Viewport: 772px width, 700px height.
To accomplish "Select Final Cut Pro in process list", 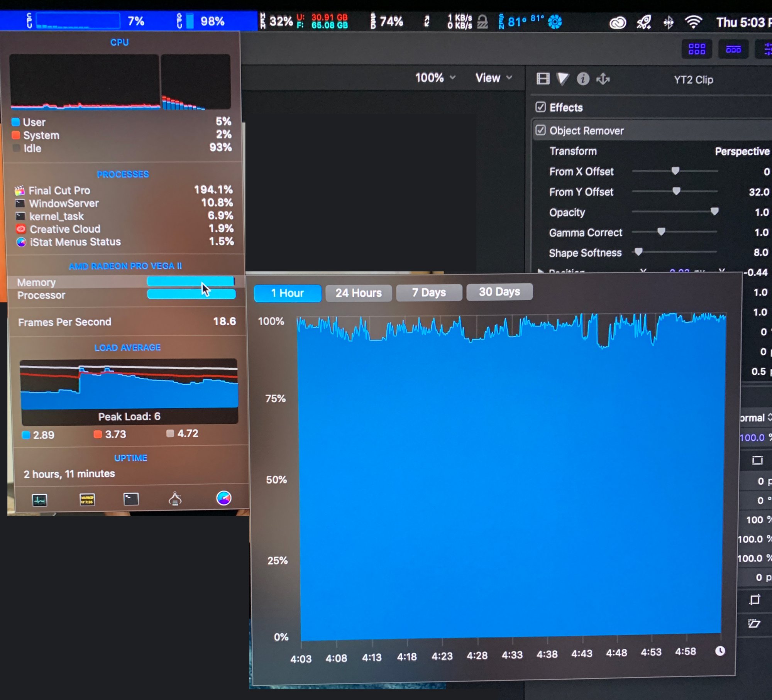I will coord(59,191).
